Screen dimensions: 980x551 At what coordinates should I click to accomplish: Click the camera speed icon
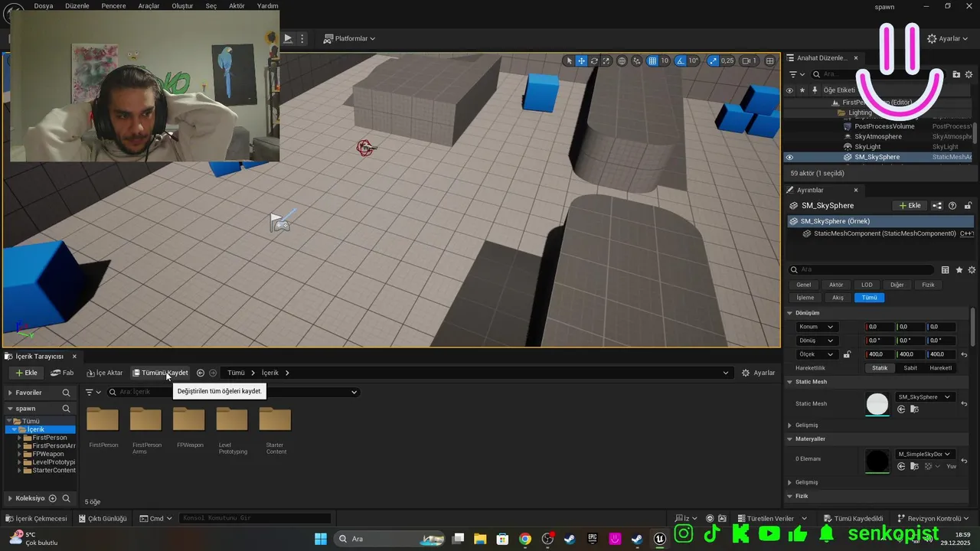(749, 61)
